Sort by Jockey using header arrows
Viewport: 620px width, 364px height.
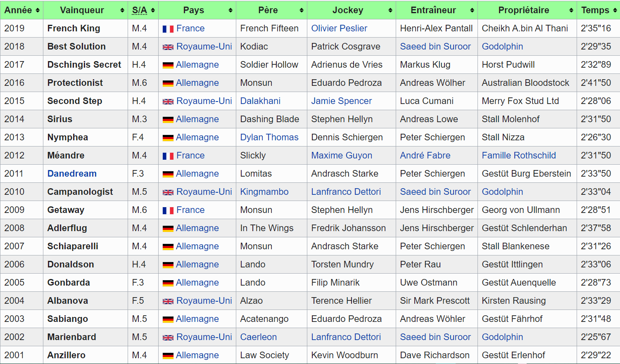(390, 10)
